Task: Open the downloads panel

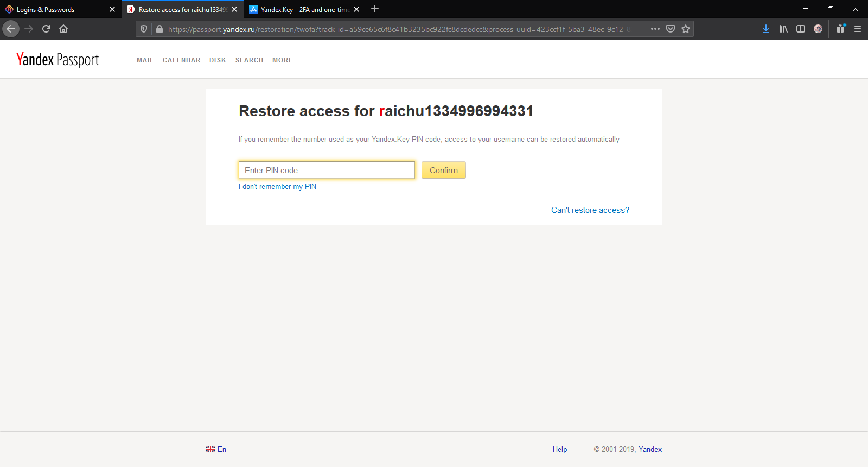Action: pyautogui.click(x=766, y=29)
